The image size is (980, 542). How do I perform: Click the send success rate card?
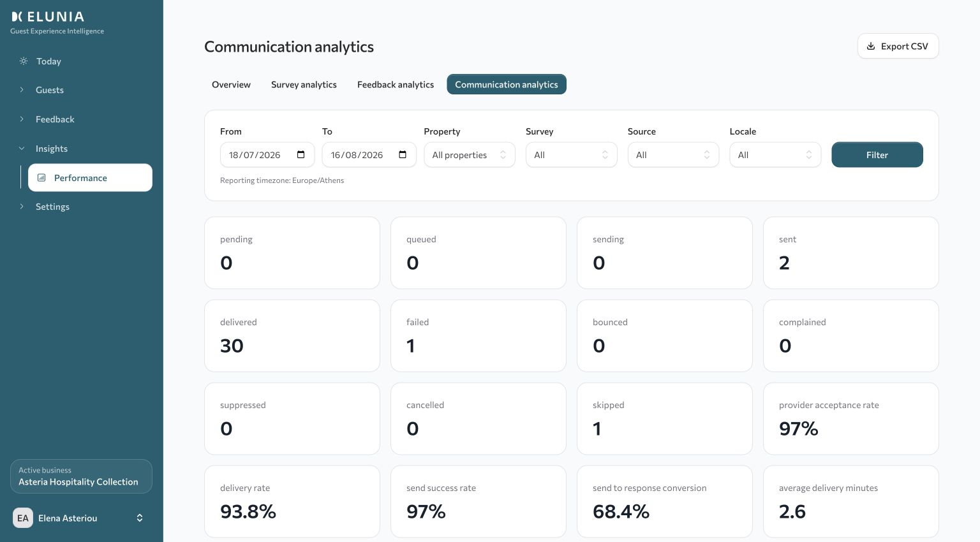tap(479, 502)
